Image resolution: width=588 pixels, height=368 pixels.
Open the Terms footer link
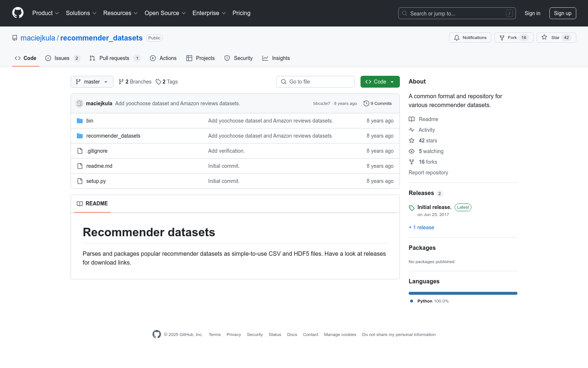coord(215,335)
